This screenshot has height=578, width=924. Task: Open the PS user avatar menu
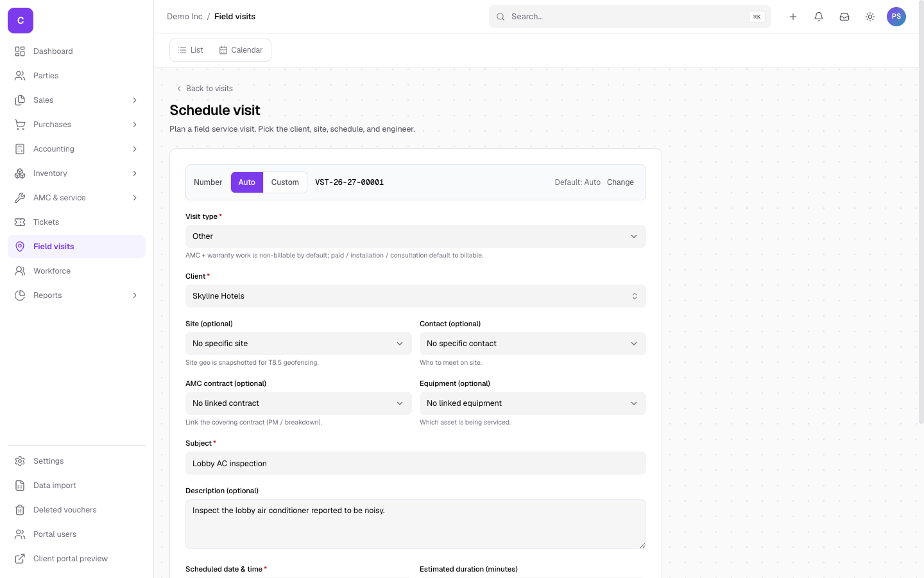click(896, 17)
